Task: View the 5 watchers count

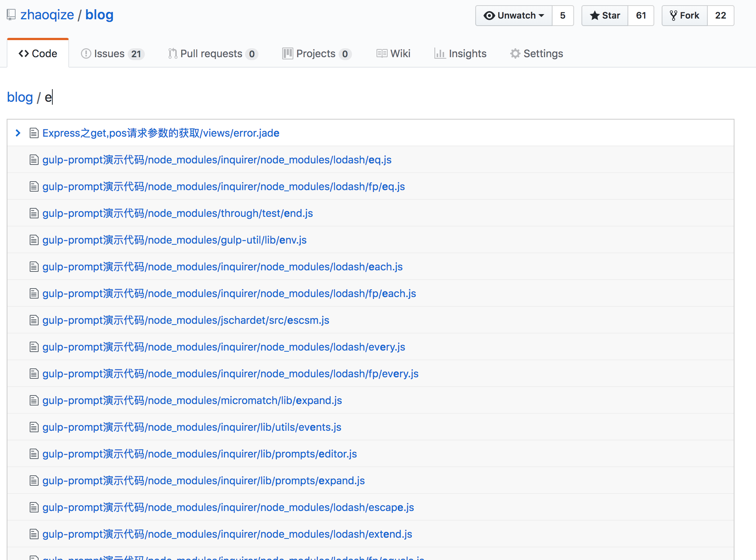Action: (x=563, y=16)
